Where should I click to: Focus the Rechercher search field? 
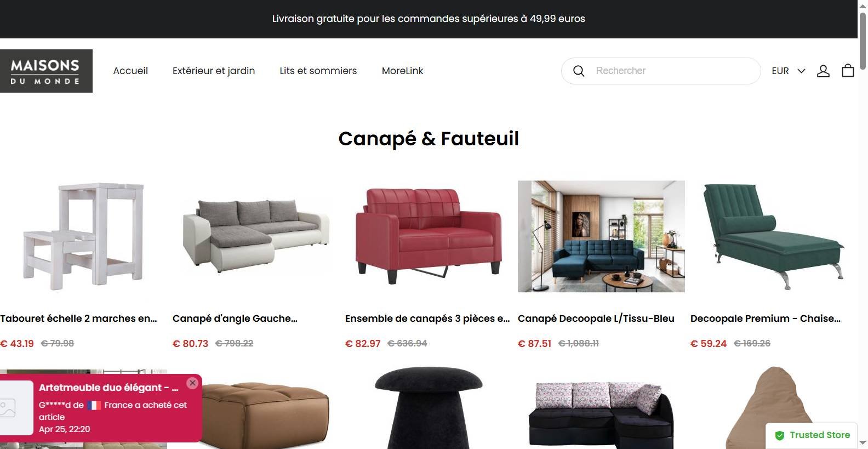click(x=674, y=71)
